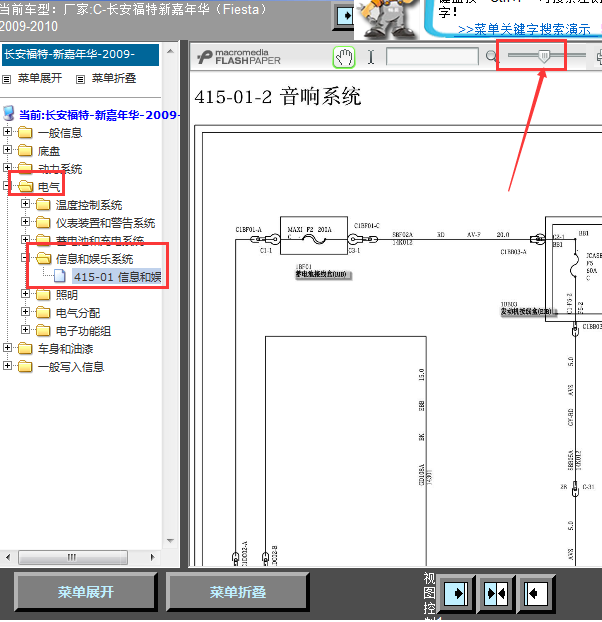Expand the 动力系统 folder
602x622 pixels.
coord(7,167)
